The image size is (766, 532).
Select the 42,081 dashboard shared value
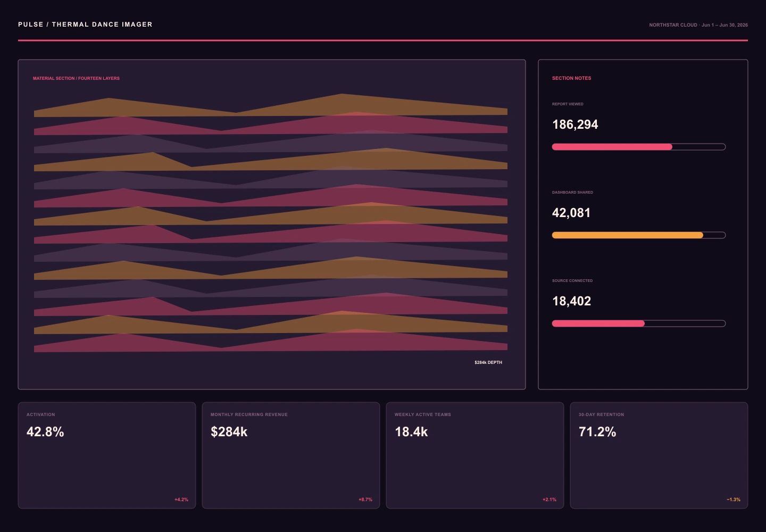571,213
